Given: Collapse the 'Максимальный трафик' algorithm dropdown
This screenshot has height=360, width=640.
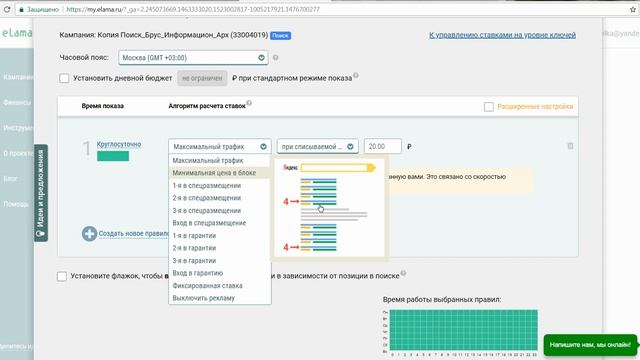Looking at the screenshot, I should 219,147.
